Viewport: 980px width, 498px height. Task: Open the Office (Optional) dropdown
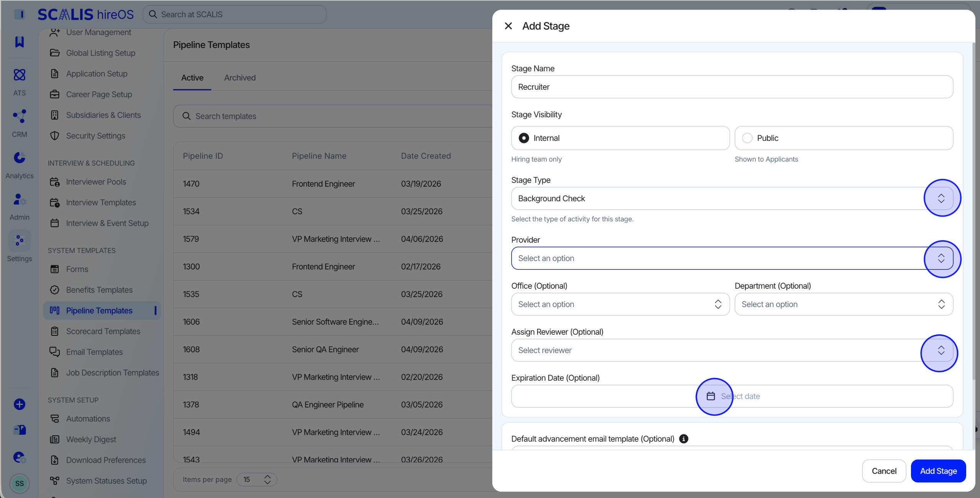(x=620, y=304)
